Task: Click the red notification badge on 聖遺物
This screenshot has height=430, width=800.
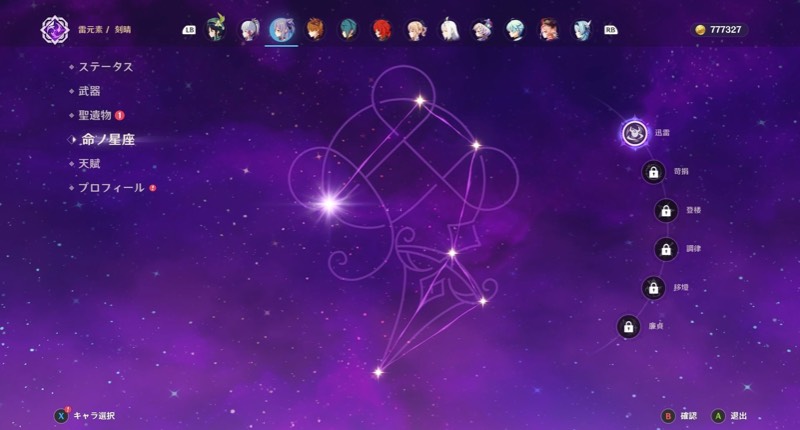Action: click(120, 115)
